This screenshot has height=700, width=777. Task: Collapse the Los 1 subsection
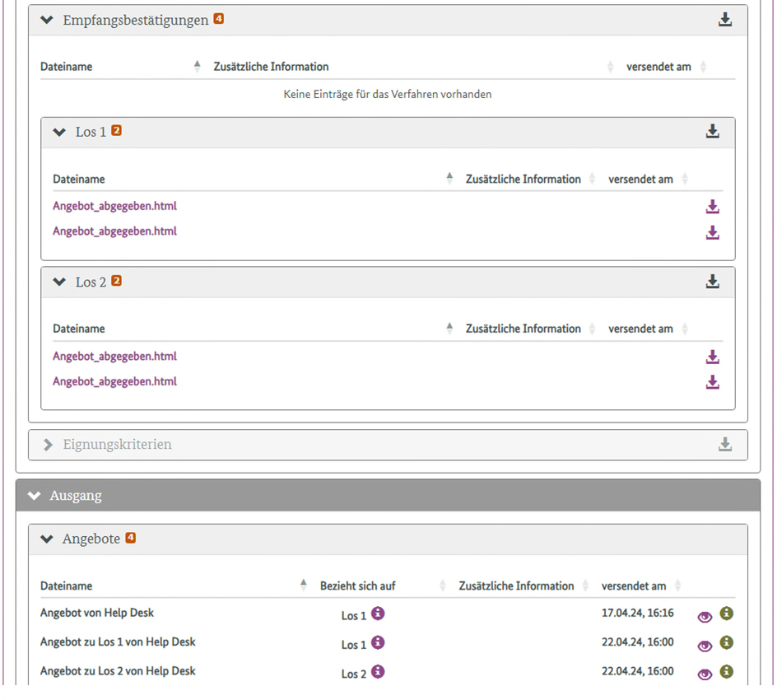(x=59, y=132)
